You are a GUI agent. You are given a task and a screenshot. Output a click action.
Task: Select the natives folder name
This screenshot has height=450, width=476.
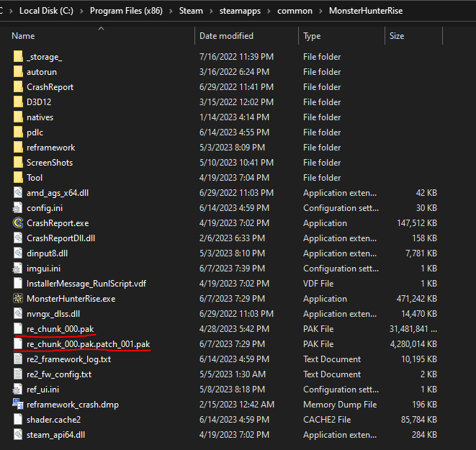coord(40,117)
